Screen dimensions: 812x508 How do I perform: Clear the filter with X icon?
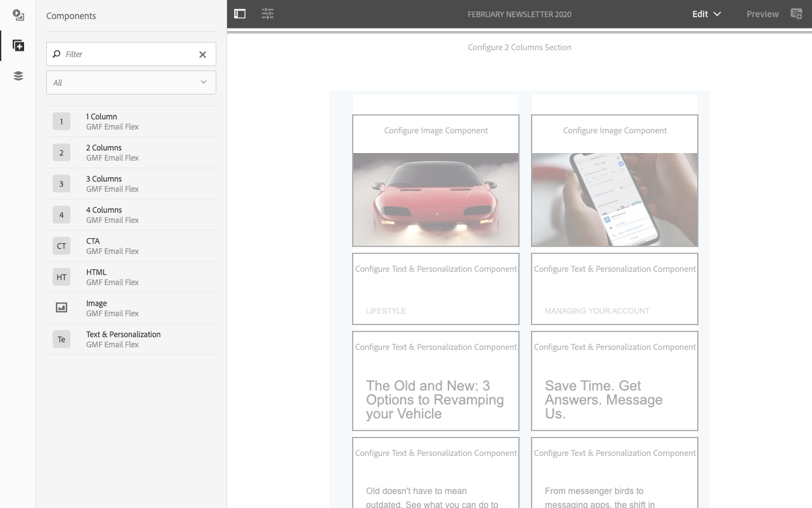pyautogui.click(x=202, y=55)
